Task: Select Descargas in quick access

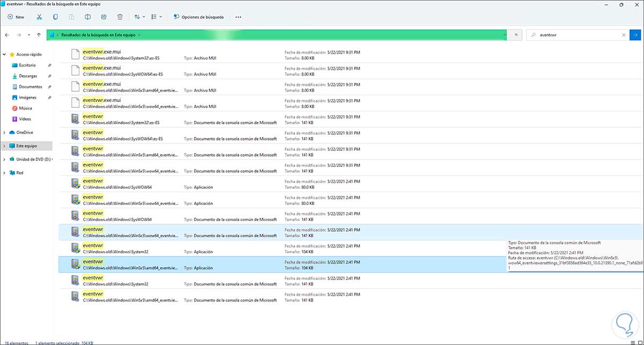Action: pyautogui.click(x=27, y=76)
